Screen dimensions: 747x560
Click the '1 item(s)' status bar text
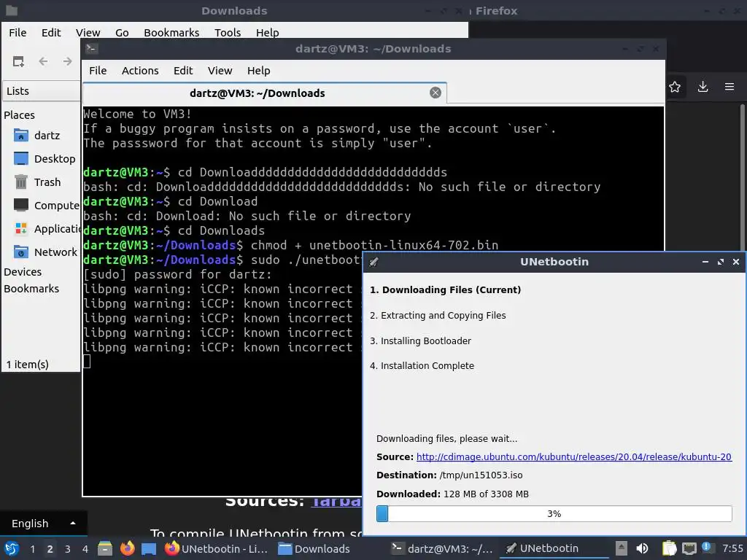(x=27, y=365)
